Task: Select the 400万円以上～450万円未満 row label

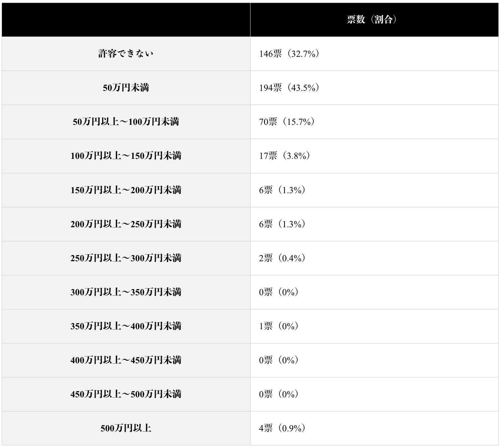Action: (126, 360)
